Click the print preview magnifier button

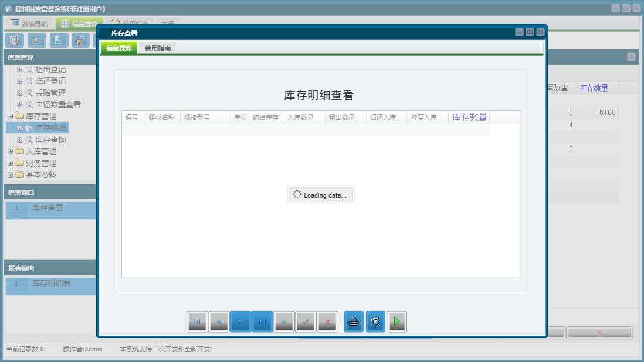pyautogui.click(x=375, y=322)
